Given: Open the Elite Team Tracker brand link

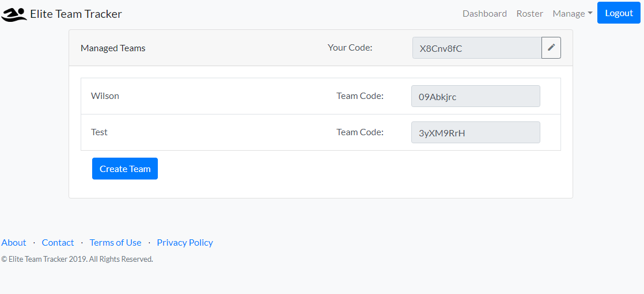Looking at the screenshot, I should pos(75,14).
